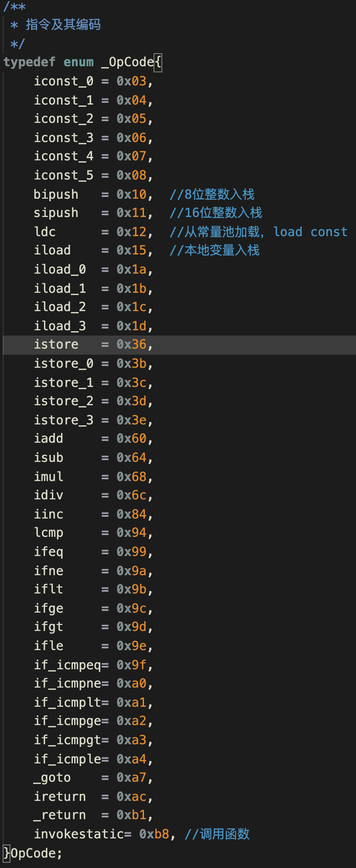Click the _goto identifier

pos(52,778)
